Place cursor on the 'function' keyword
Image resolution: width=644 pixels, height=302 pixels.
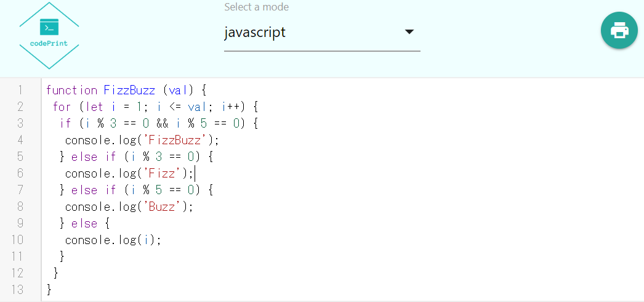tap(71, 90)
